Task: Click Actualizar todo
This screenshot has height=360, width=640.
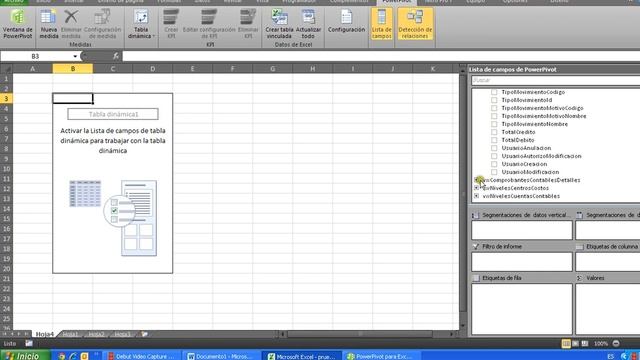Action: click(x=308, y=24)
